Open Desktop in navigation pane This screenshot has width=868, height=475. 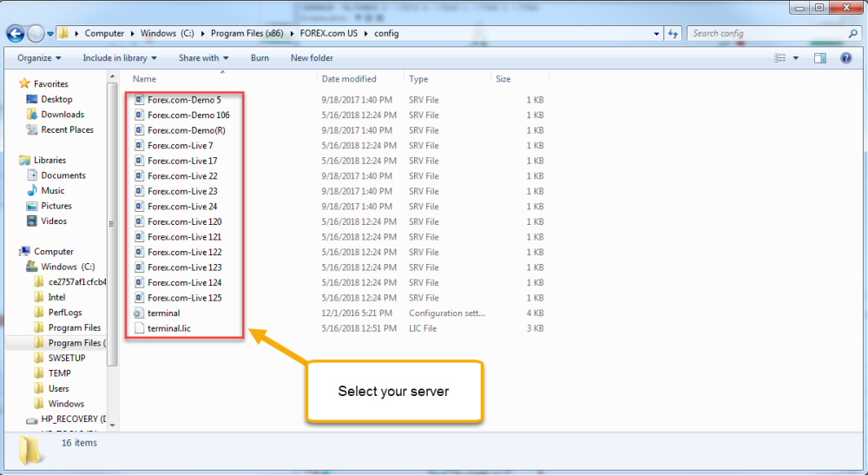[x=56, y=100]
